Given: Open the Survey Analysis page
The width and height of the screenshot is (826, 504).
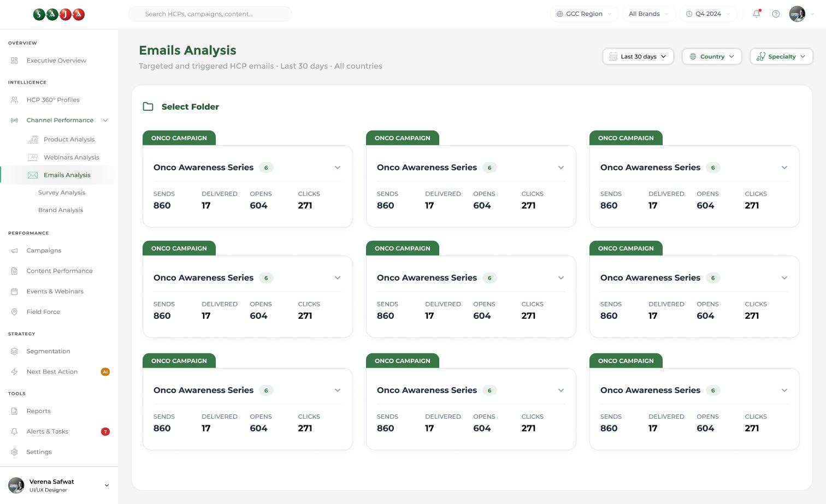Looking at the screenshot, I should pyautogui.click(x=62, y=193).
